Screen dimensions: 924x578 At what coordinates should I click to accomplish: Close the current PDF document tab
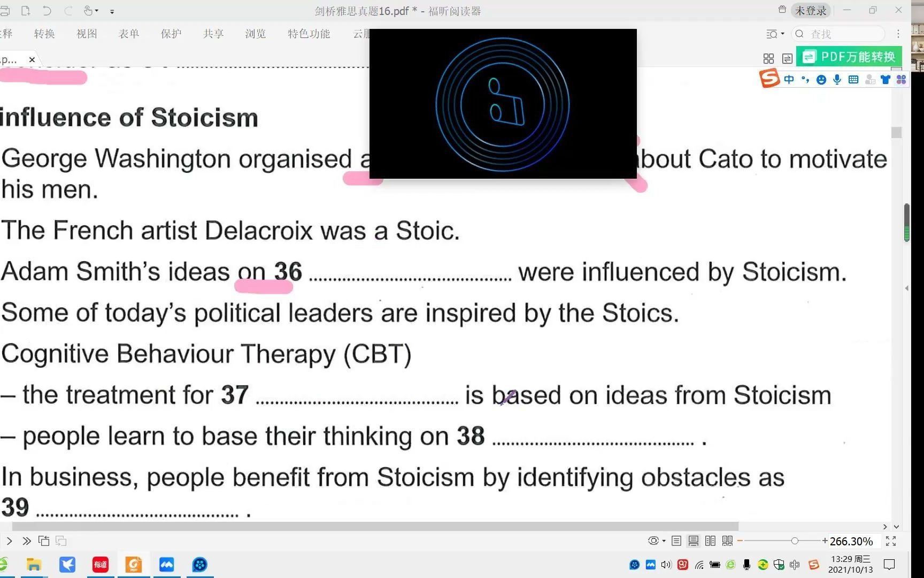coord(32,59)
